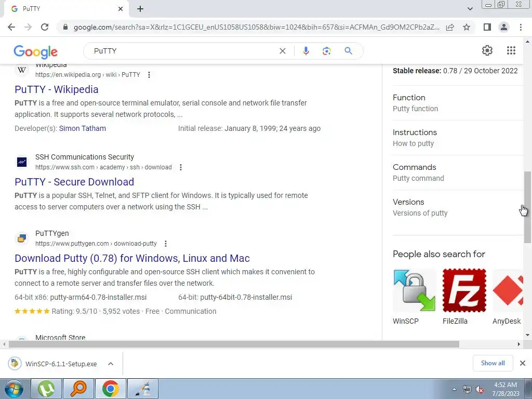Select Commands Putty command item
Viewport: 532px width, 399px height.
tap(458, 172)
